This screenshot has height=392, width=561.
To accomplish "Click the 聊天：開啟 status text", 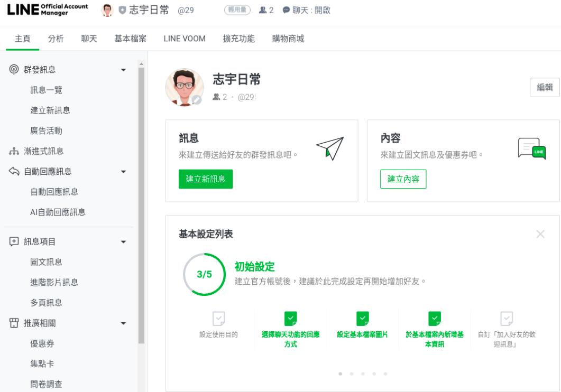I will coord(311,10).
